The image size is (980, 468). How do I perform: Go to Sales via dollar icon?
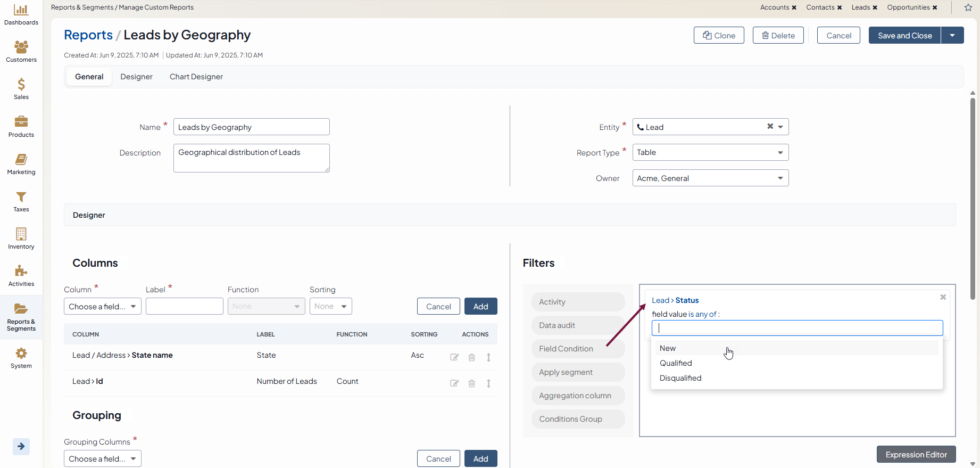point(21,88)
